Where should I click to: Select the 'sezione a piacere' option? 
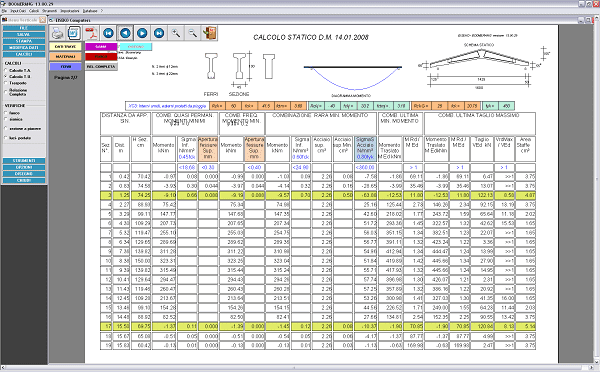5,129
